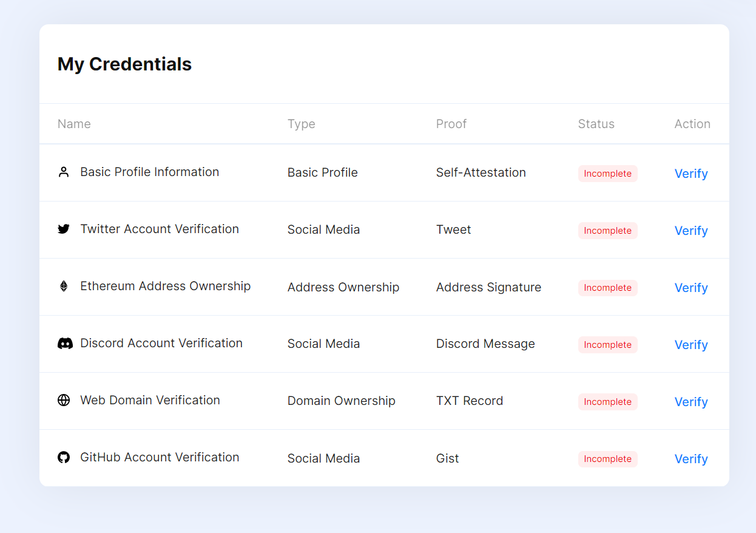Click the Type column header
Image resolution: width=756 pixels, height=533 pixels.
pos(302,124)
